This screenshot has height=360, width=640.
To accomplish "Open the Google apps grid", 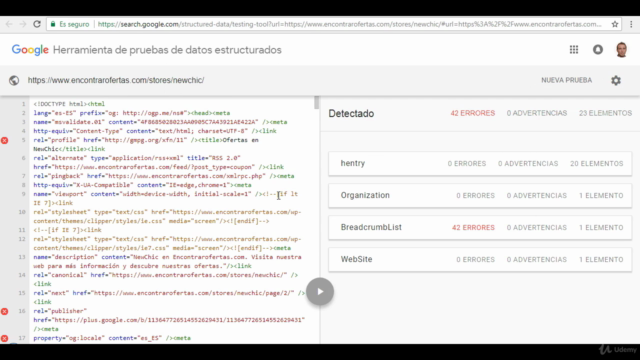I will click(x=574, y=50).
